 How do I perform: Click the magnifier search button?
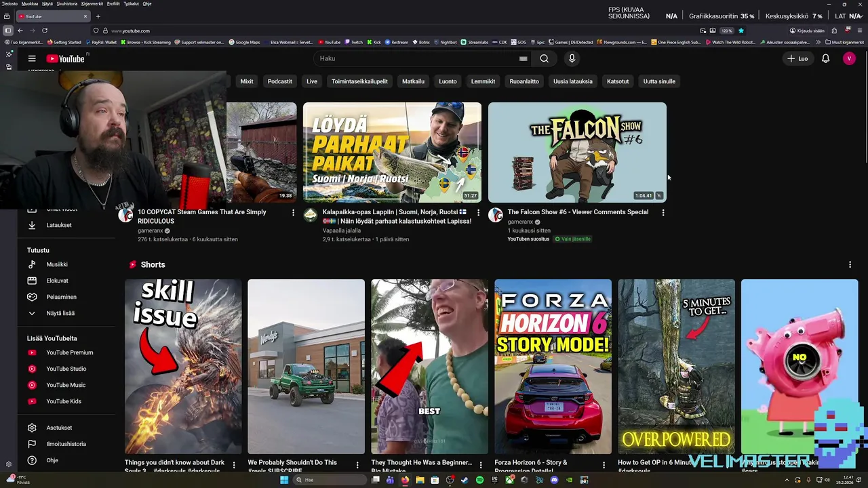click(x=544, y=59)
